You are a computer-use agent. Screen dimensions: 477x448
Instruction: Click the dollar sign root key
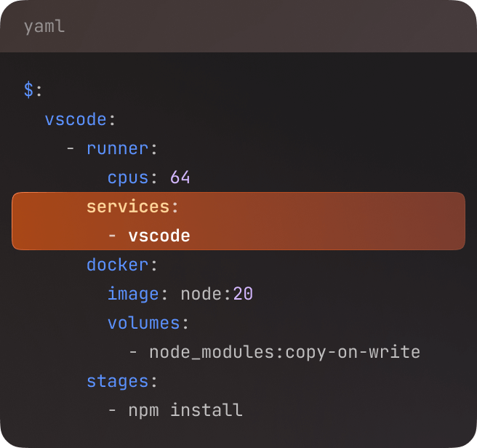point(29,90)
